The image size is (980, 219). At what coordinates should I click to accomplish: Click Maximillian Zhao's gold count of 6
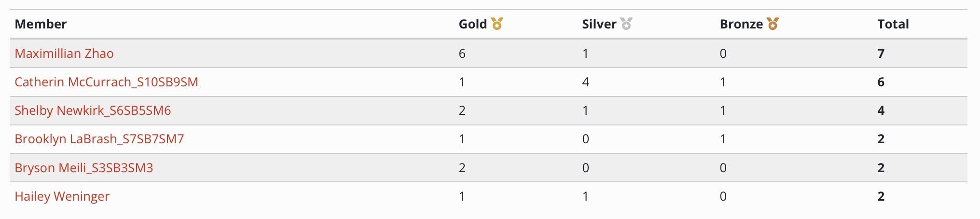coord(462,54)
